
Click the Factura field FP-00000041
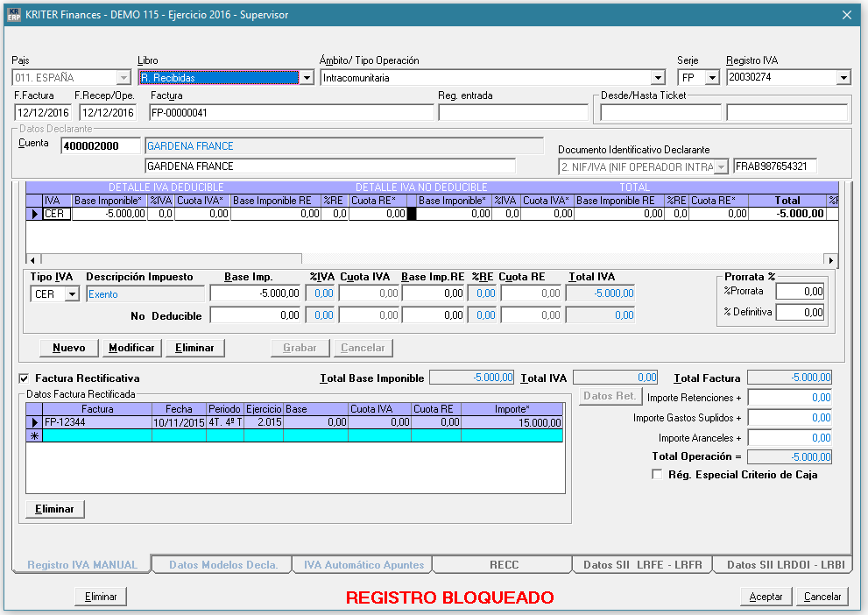tap(292, 113)
